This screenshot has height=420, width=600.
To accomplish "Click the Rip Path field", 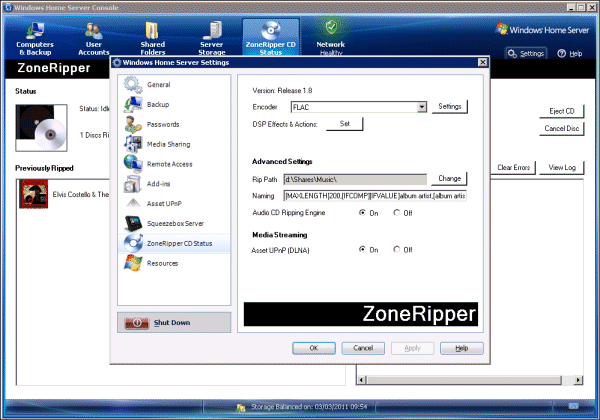I will [355, 179].
